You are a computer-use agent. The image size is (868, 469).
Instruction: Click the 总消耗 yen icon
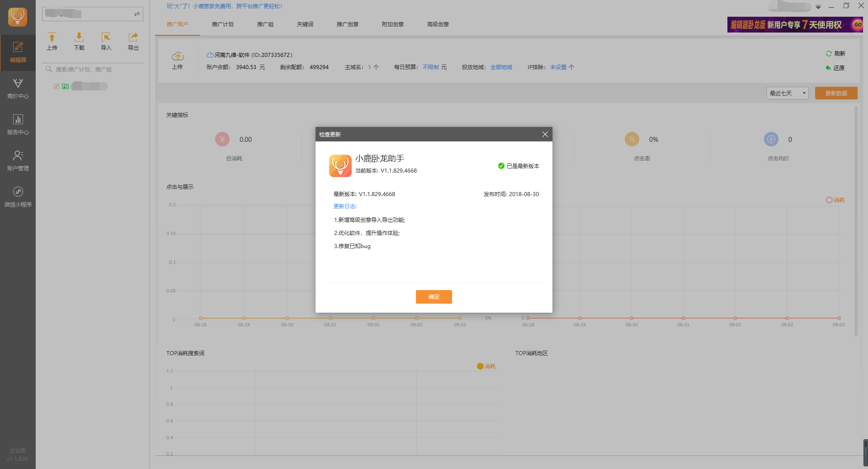[x=222, y=139]
